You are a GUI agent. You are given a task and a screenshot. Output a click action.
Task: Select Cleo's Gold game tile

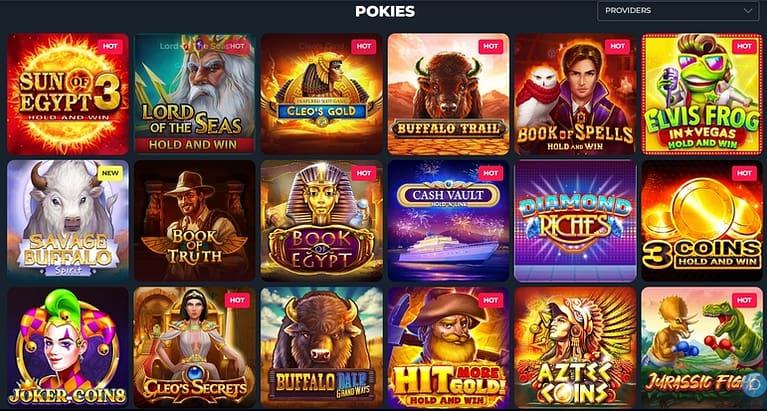click(321, 94)
